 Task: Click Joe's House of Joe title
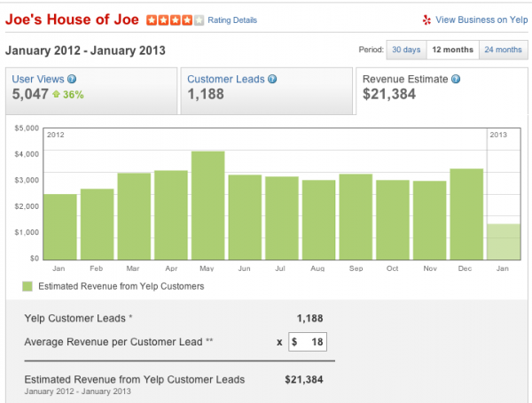(x=72, y=19)
